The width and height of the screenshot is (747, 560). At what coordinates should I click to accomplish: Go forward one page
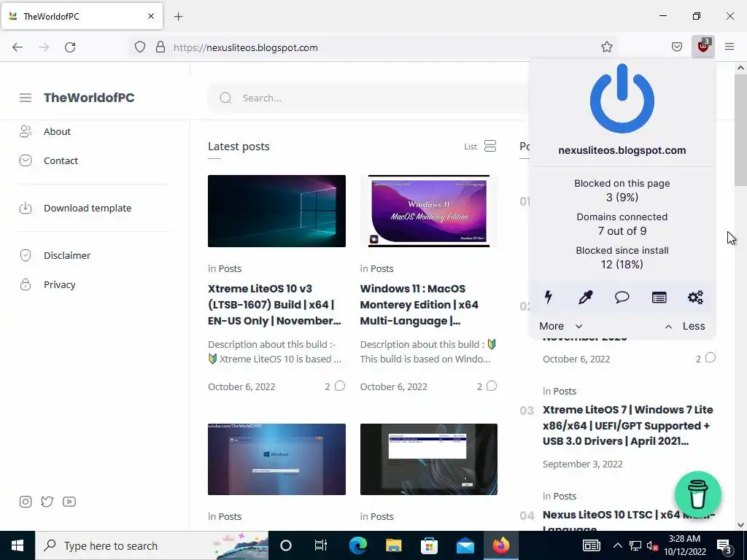pos(44,47)
